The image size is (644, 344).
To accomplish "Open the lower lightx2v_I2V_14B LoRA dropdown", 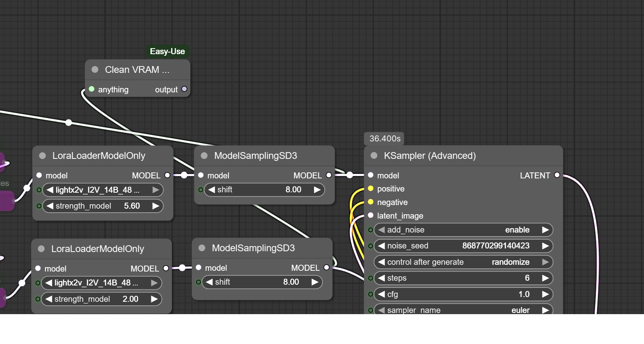I will (x=101, y=283).
